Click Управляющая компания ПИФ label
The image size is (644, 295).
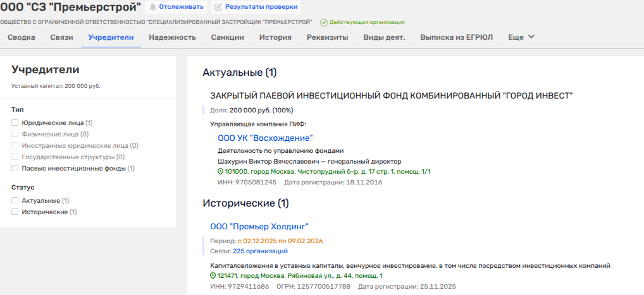[x=258, y=124]
